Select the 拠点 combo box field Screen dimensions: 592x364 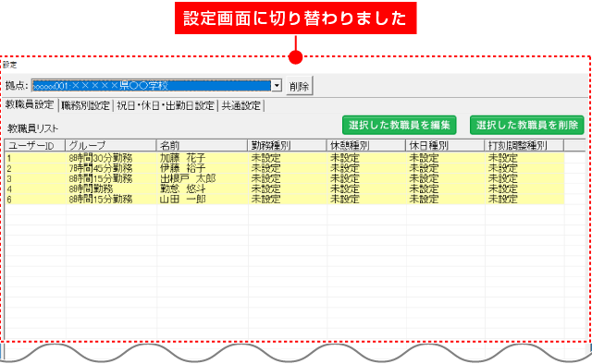click(156, 86)
